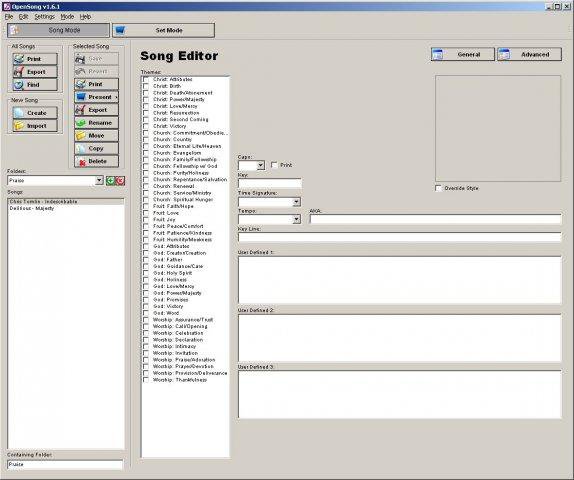Click into the Key Line input field
Viewport: 574px width, 480px height.
[399, 237]
